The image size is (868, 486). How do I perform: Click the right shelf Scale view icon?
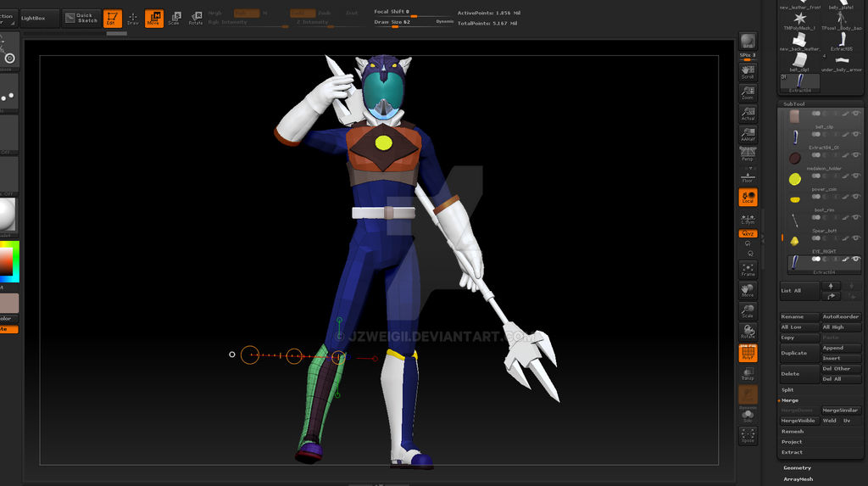tap(748, 311)
